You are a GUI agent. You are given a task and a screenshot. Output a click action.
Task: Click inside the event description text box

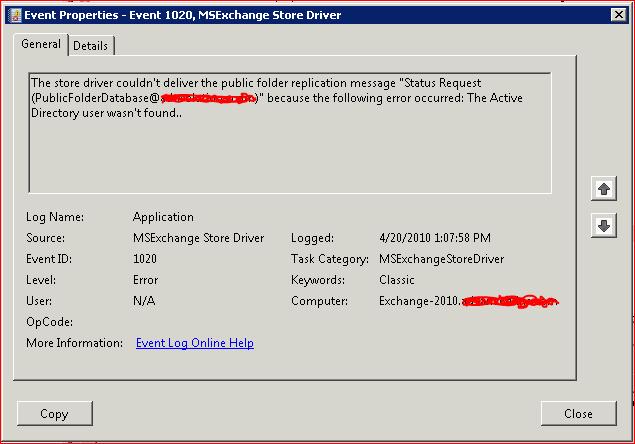coord(289,150)
